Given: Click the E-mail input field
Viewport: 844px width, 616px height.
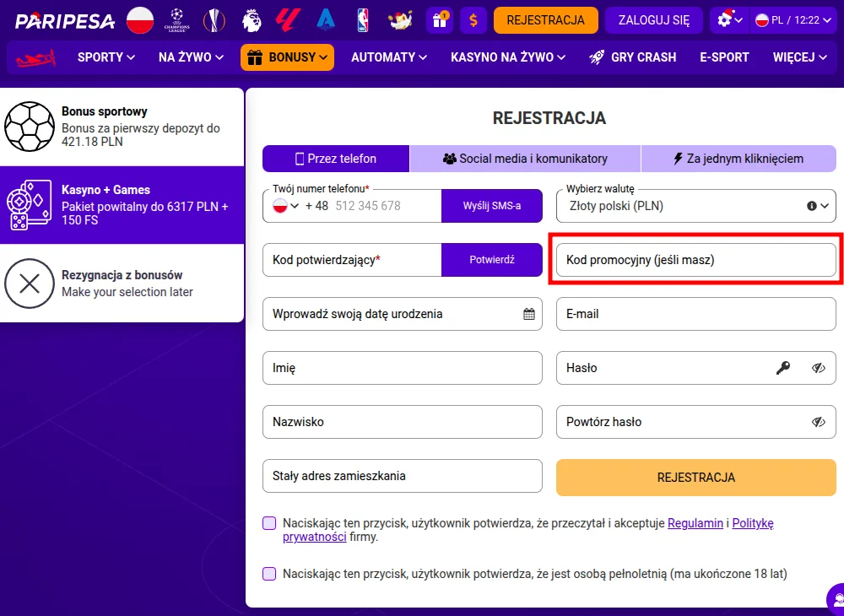Looking at the screenshot, I should 695,314.
